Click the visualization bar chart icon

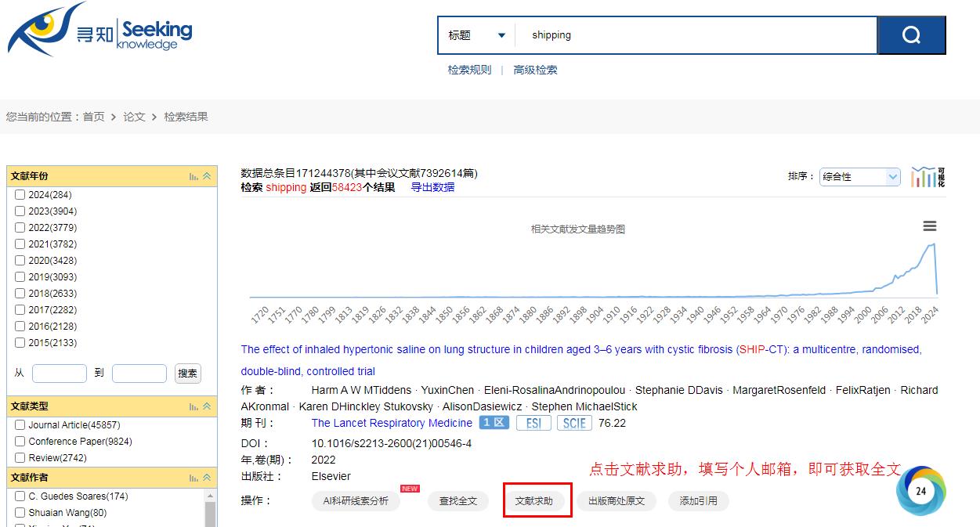pyautogui.click(x=928, y=177)
